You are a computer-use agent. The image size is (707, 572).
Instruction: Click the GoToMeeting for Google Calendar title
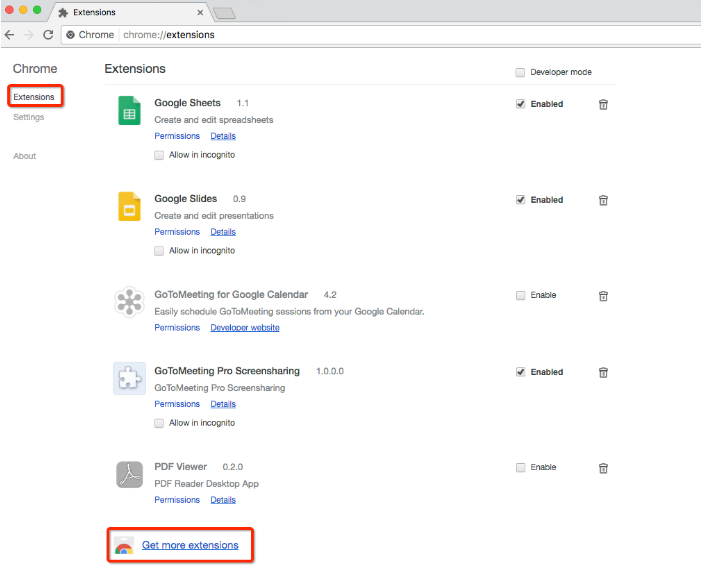[x=231, y=295]
